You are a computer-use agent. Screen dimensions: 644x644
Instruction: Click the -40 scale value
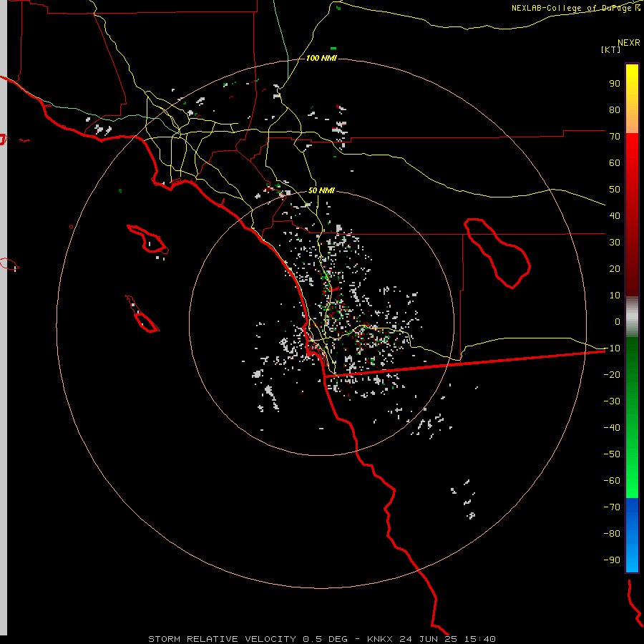point(612,428)
